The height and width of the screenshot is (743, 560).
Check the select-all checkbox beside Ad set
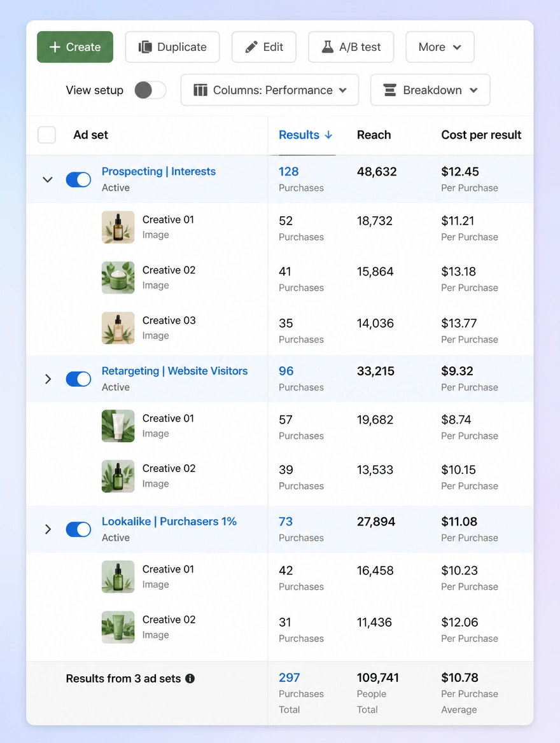[46, 135]
